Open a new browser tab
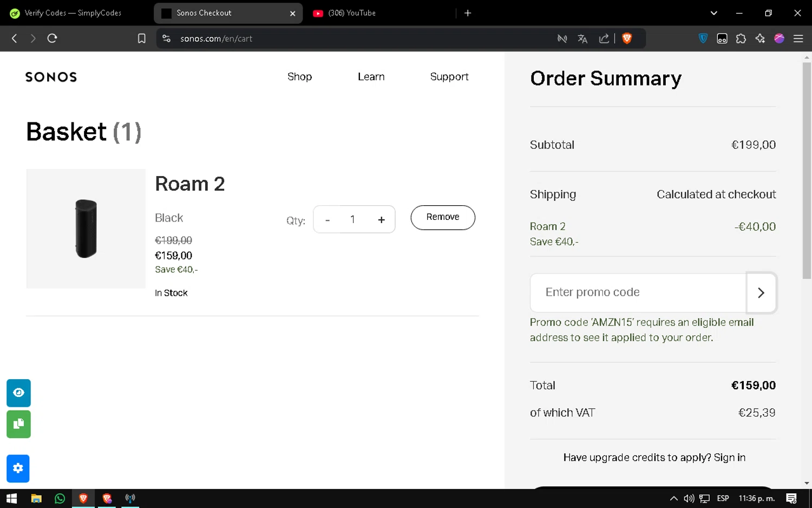 tap(468, 13)
